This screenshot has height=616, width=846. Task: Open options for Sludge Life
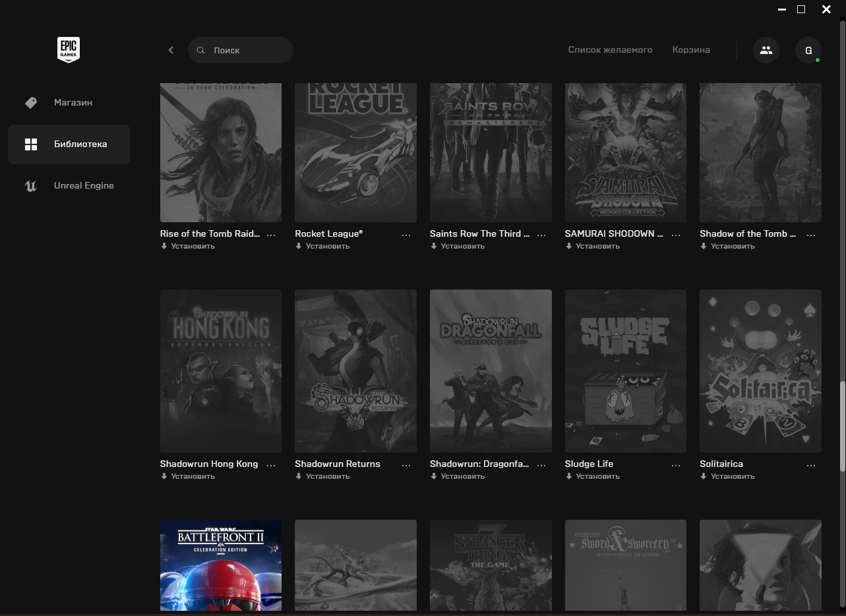[x=676, y=464]
